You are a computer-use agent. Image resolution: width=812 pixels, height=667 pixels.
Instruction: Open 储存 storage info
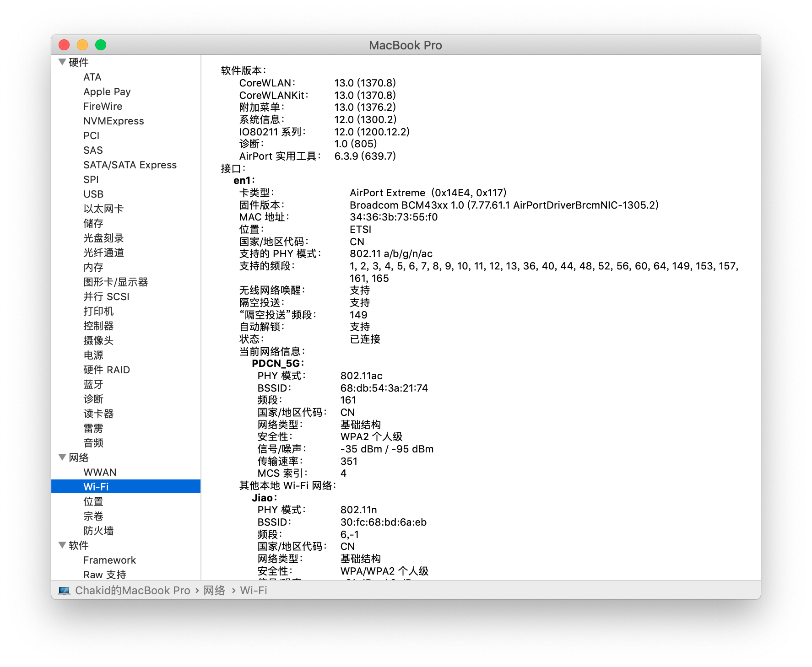[x=93, y=223]
